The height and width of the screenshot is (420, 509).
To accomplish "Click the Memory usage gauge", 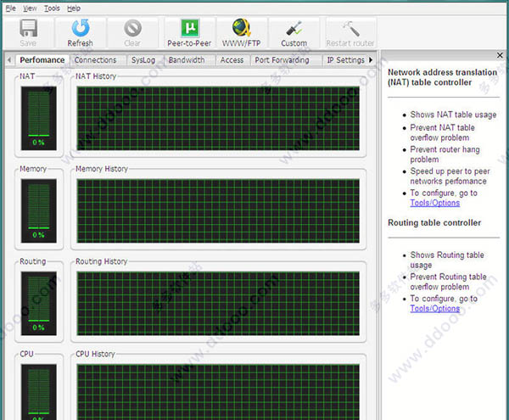I will [x=39, y=211].
